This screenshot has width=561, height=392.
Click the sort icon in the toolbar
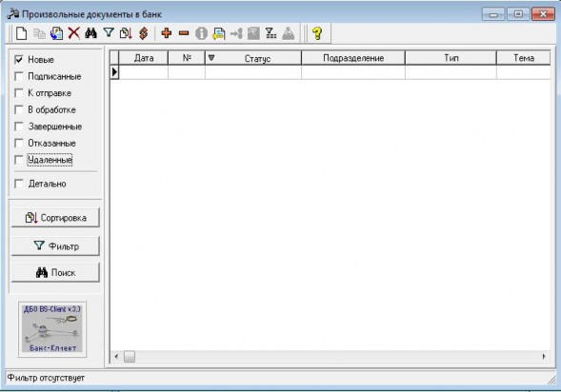(x=126, y=33)
